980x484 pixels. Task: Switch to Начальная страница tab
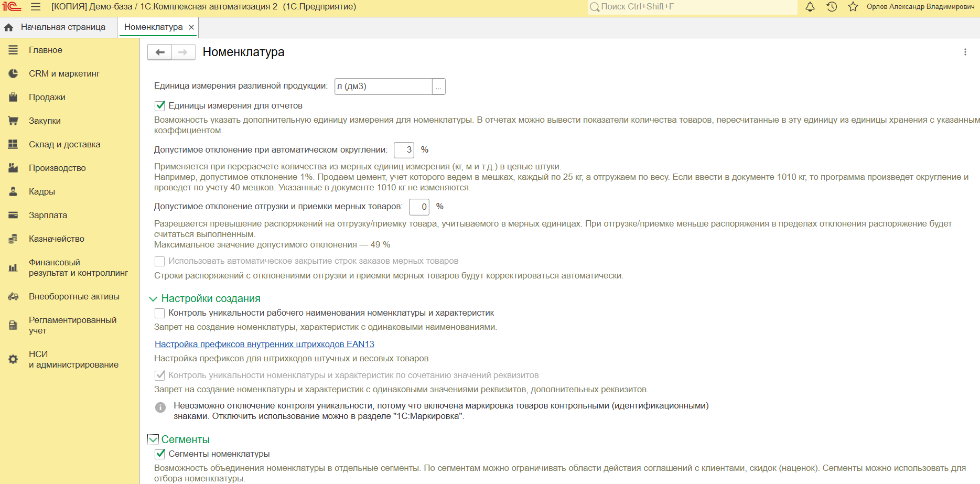[x=63, y=27]
